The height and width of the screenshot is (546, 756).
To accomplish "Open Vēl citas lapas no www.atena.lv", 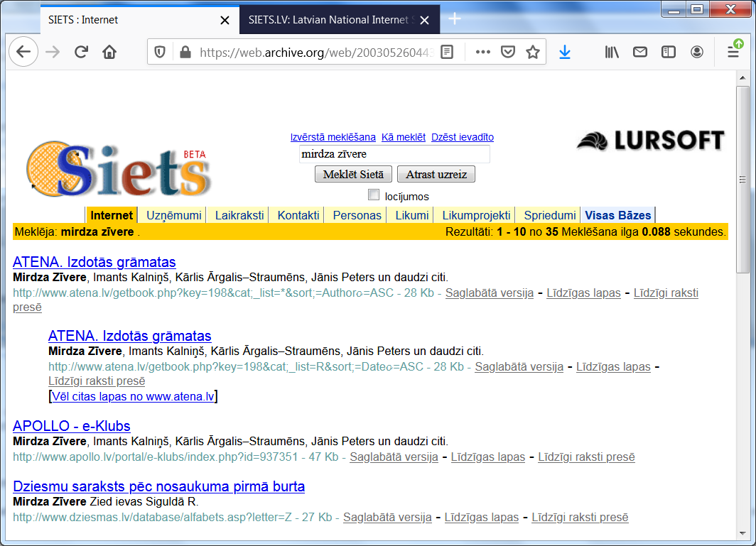I will pos(133,396).
